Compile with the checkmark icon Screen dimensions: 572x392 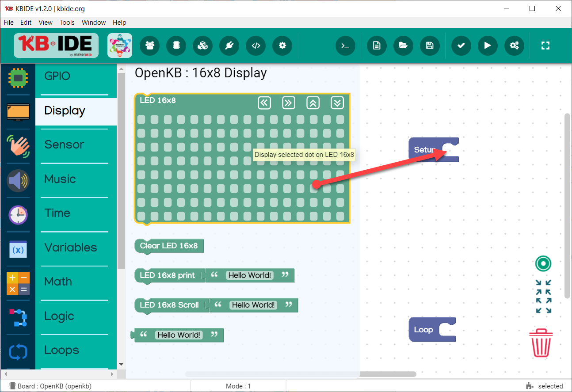[461, 46]
